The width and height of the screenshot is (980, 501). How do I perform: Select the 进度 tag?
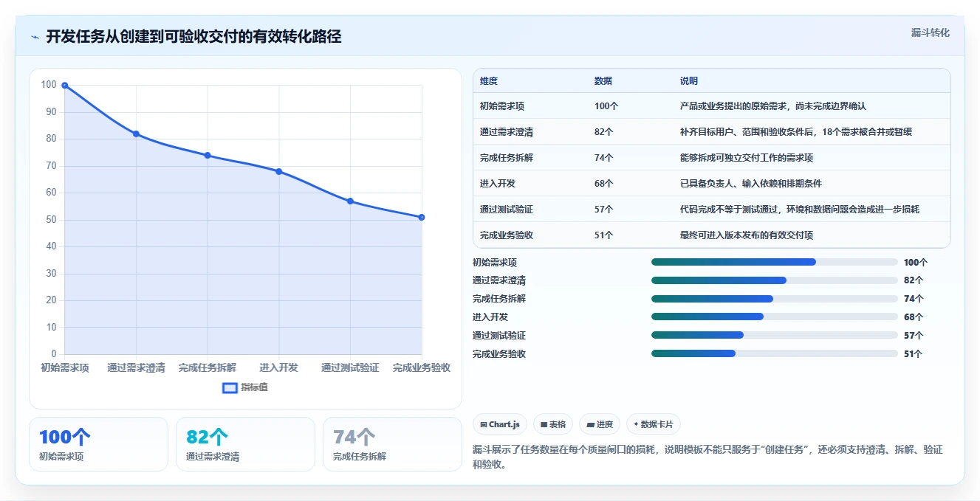(x=600, y=424)
